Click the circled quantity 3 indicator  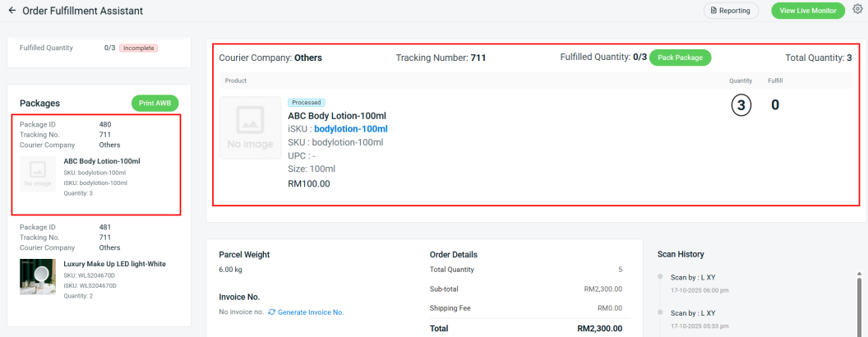pyautogui.click(x=741, y=105)
